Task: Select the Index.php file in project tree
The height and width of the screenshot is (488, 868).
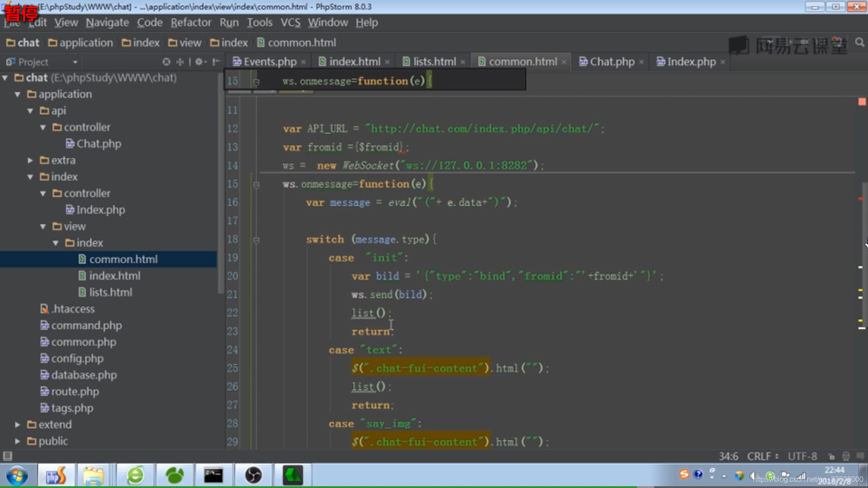Action: click(99, 210)
